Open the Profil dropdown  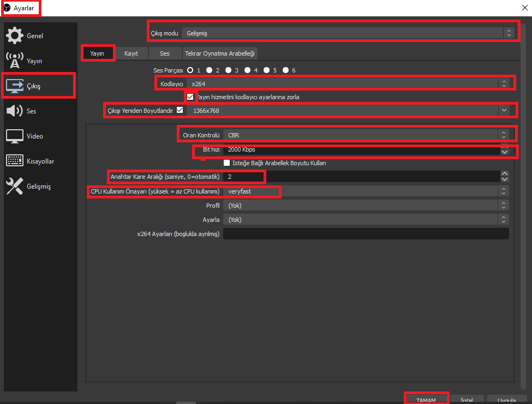366,206
